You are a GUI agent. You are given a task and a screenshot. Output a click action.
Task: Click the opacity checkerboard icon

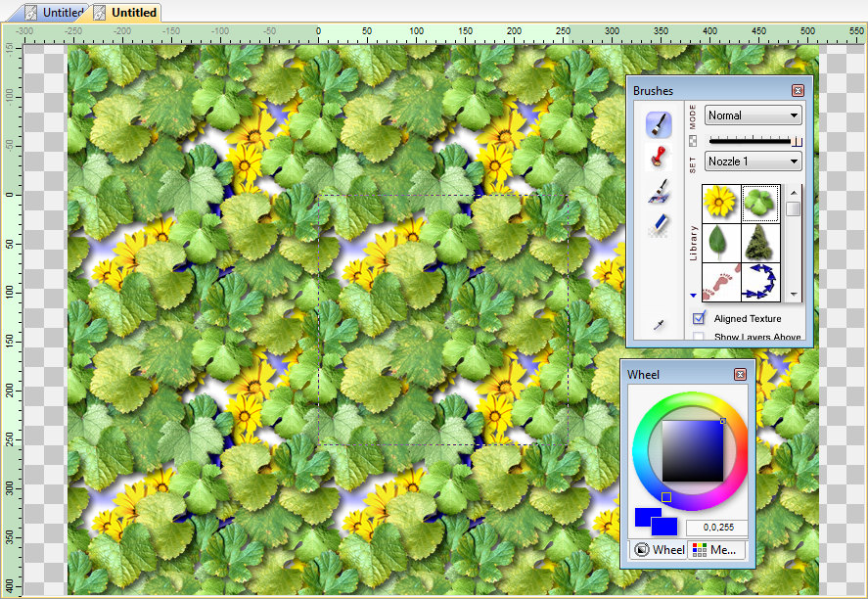(x=693, y=142)
